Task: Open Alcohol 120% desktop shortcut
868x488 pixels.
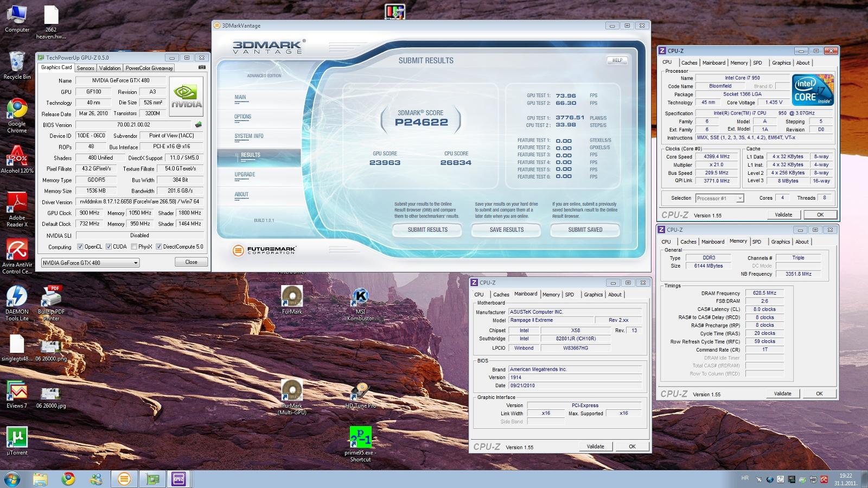Action: pyautogui.click(x=17, y=160)
